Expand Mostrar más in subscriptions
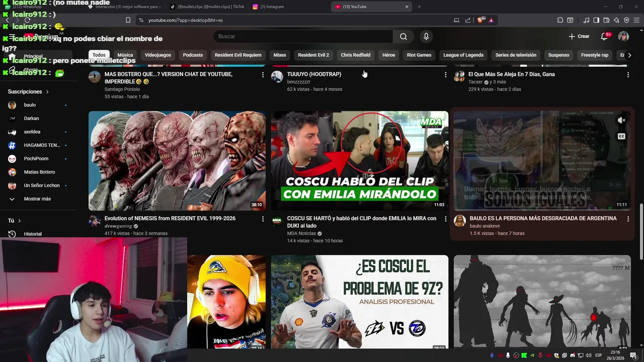This screenshot has width=644, height=362. click(38, 199)
